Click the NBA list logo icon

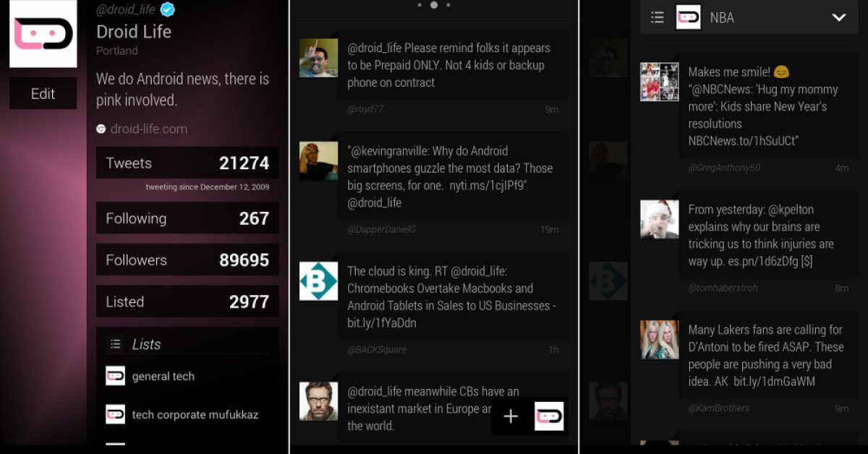[x=688, y=17]
